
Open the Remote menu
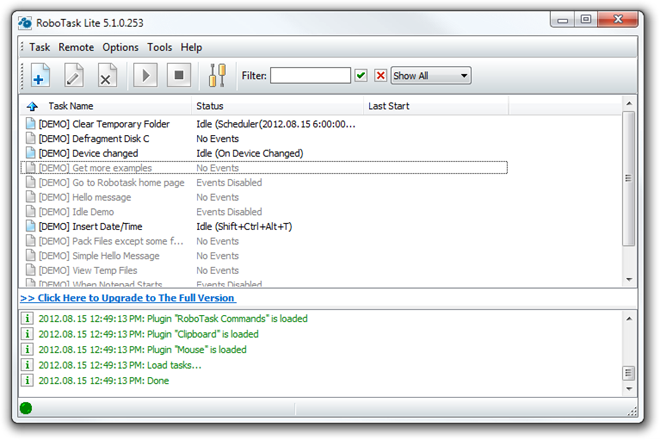click(x=76, y=47)
